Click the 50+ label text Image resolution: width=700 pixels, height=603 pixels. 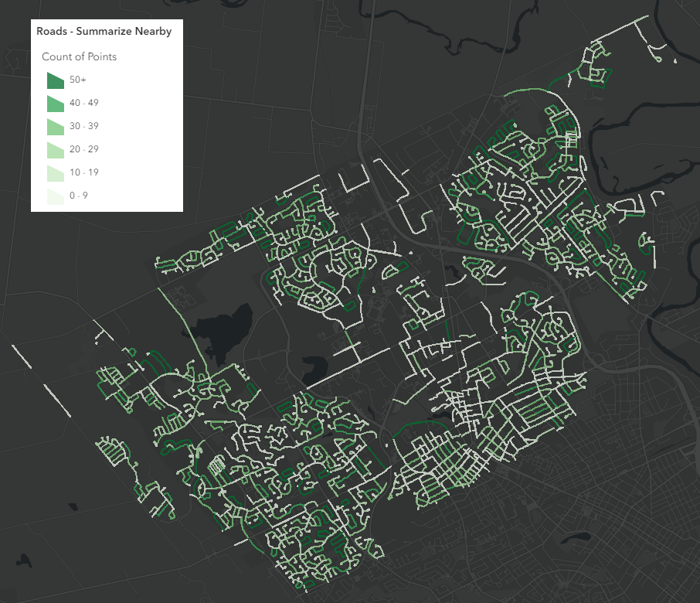point(77,80)
